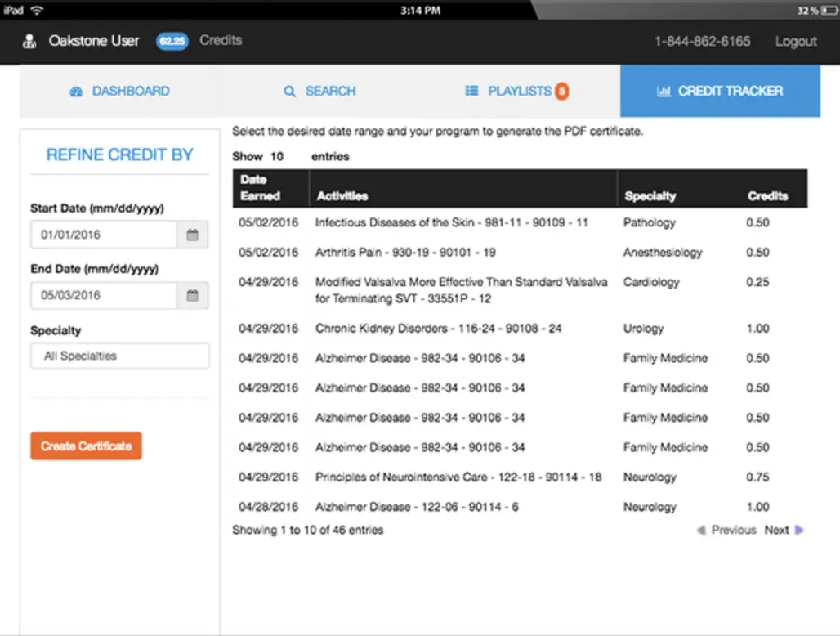Sort by the Activities column header
This screenshot has height=636, width=840.
[462, 188]
